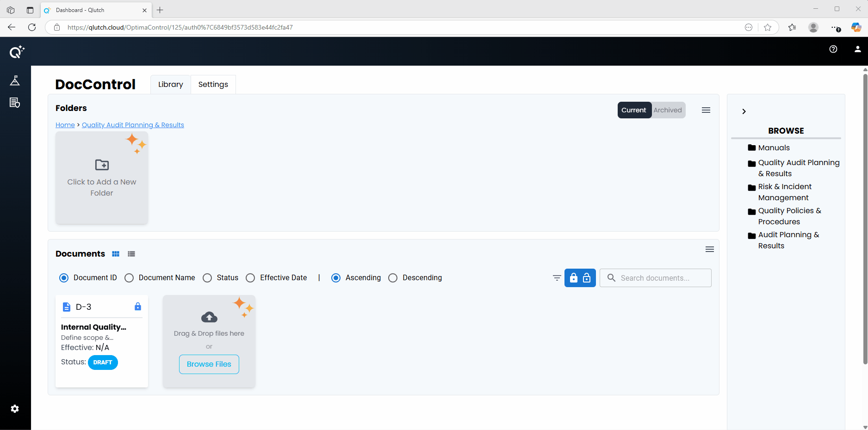
Task: Click the cloud upload icon
Action: point(209,317)
